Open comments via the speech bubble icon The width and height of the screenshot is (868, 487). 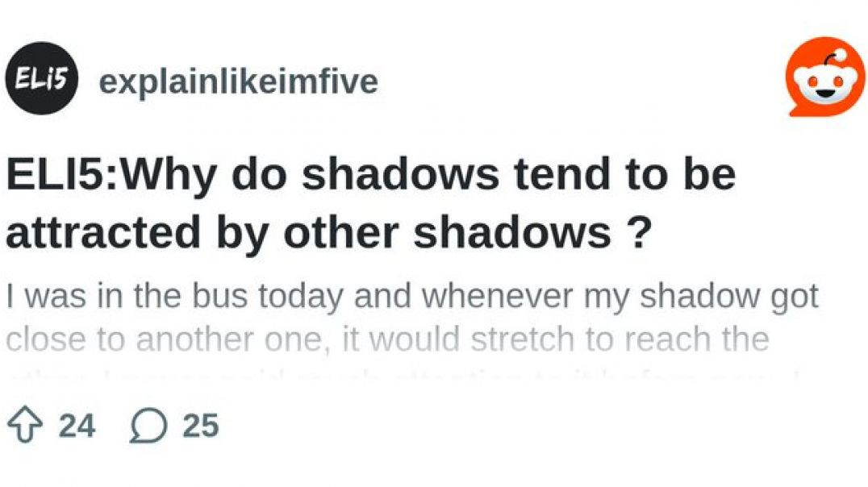(145, 426)
